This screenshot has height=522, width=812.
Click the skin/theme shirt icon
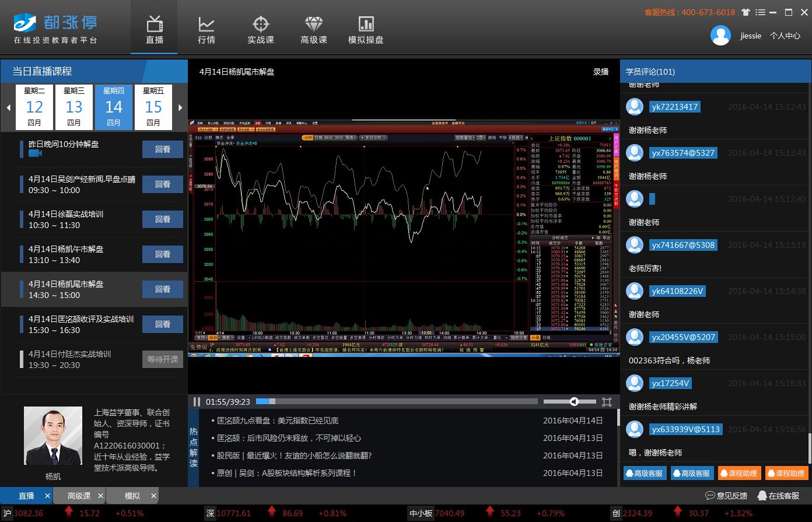[x=745, y=12]
